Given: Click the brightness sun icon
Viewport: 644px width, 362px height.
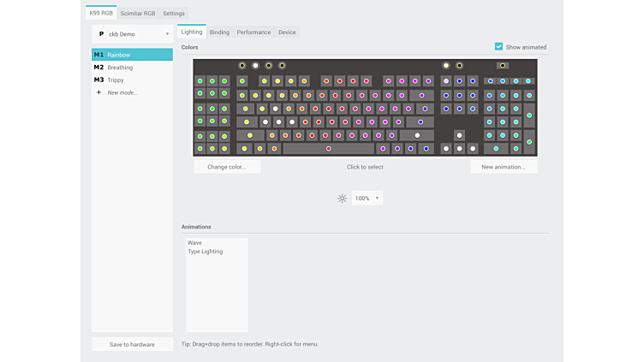Looking at the screenshot, I should pos(342,198).
